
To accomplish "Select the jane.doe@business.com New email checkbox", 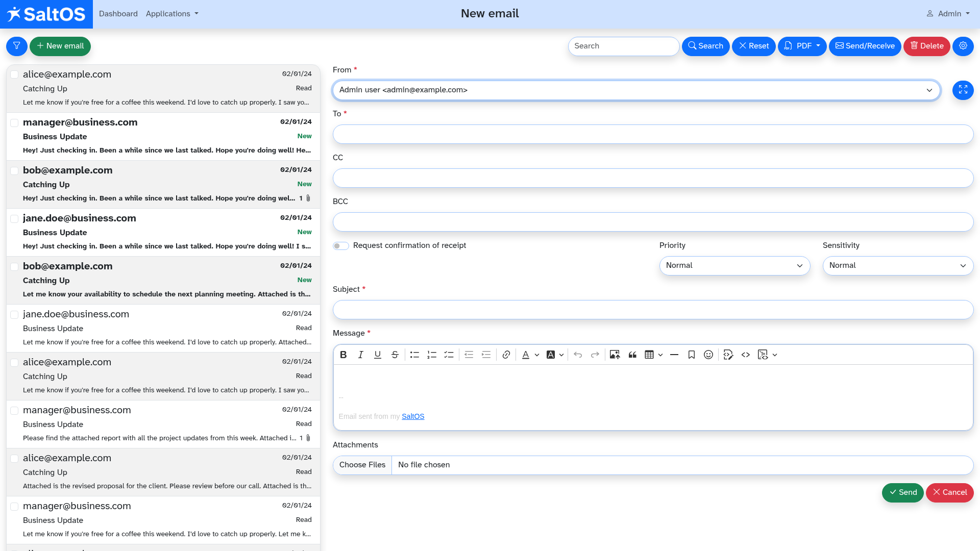I will click(14, 218).
